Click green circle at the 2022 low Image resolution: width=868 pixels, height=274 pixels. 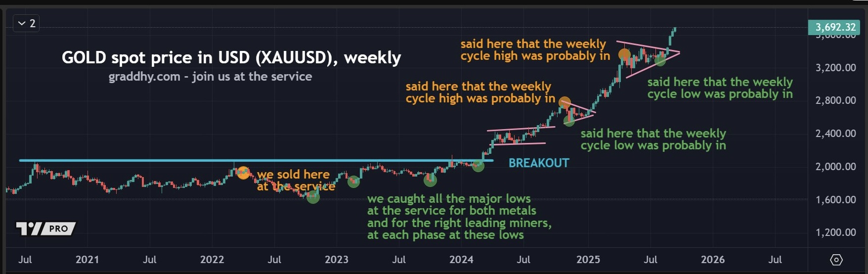coord(313,197)
